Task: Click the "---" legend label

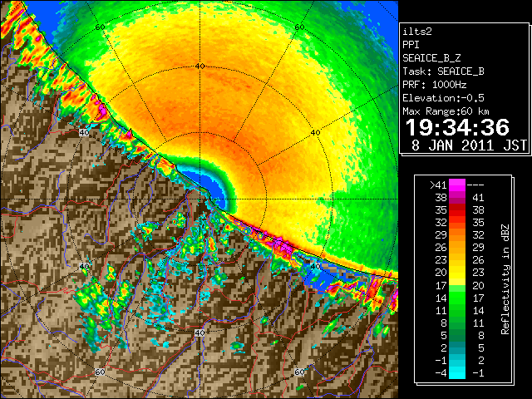Action: 475,185
